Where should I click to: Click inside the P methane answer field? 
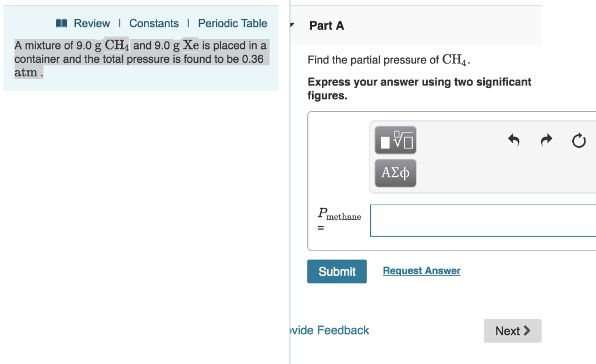pyautogui.click(x=483, y=220)
